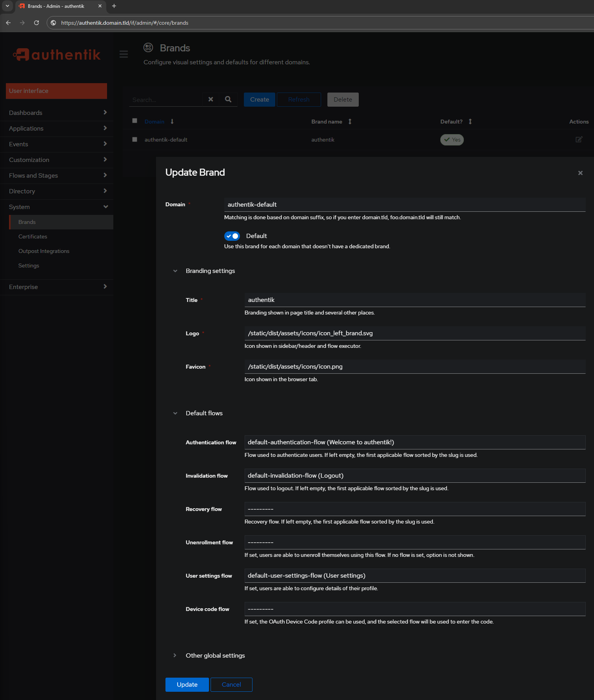Open the Authentication flow dropdown
This screenshot has height=700, width=594.
click(415, 442)
